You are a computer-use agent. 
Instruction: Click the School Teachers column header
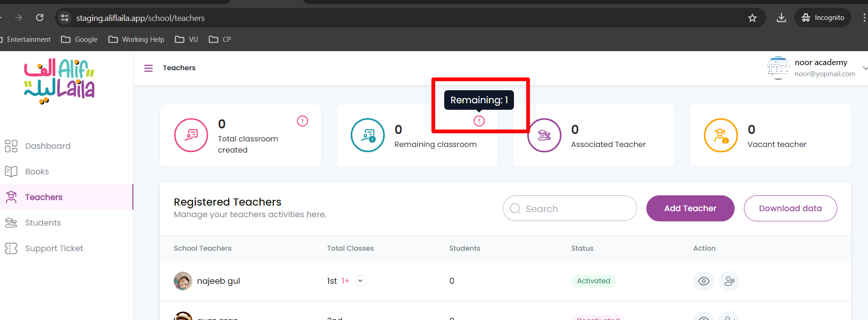203,248
